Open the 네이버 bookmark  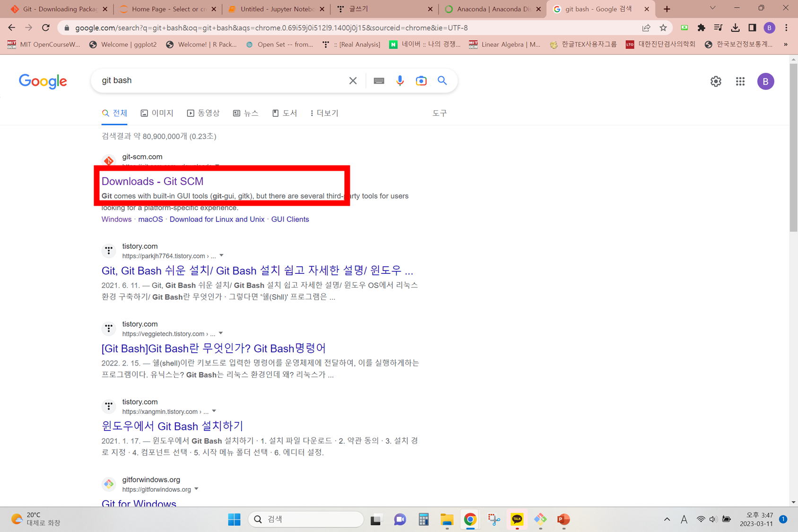(425, 44)
